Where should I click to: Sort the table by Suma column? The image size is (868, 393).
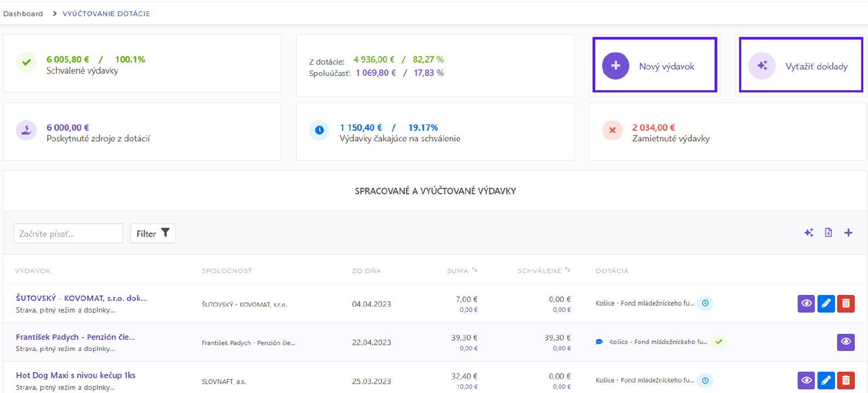coord(474,270)
